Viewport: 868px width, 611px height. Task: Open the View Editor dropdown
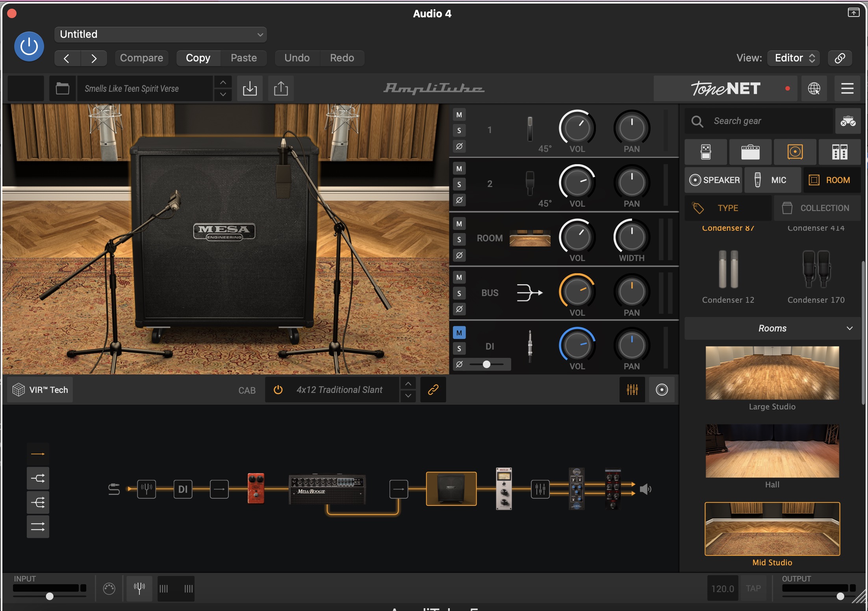click(794, 58)
